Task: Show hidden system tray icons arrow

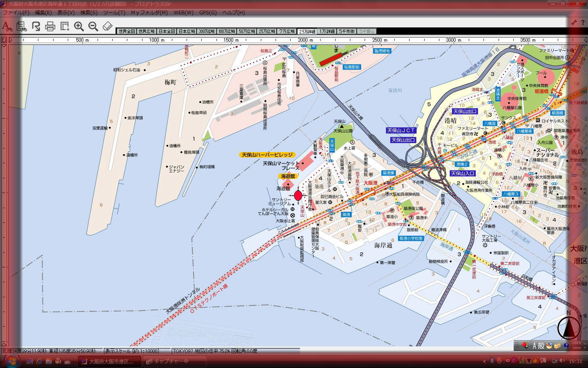Action: coord(484,361)
